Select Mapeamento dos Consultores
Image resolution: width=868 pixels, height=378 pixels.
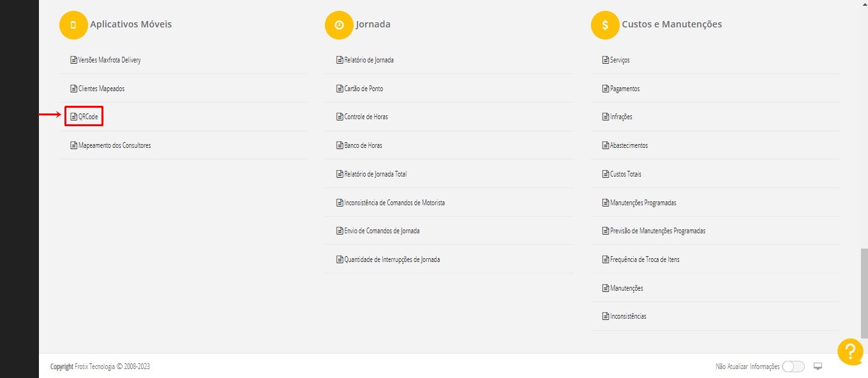tap(114, 145)
